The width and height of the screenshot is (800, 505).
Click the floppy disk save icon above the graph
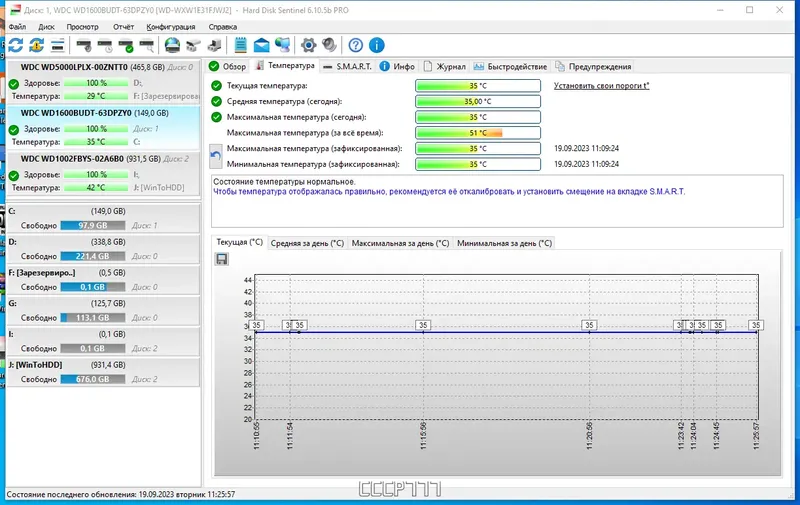coord(222,259)
